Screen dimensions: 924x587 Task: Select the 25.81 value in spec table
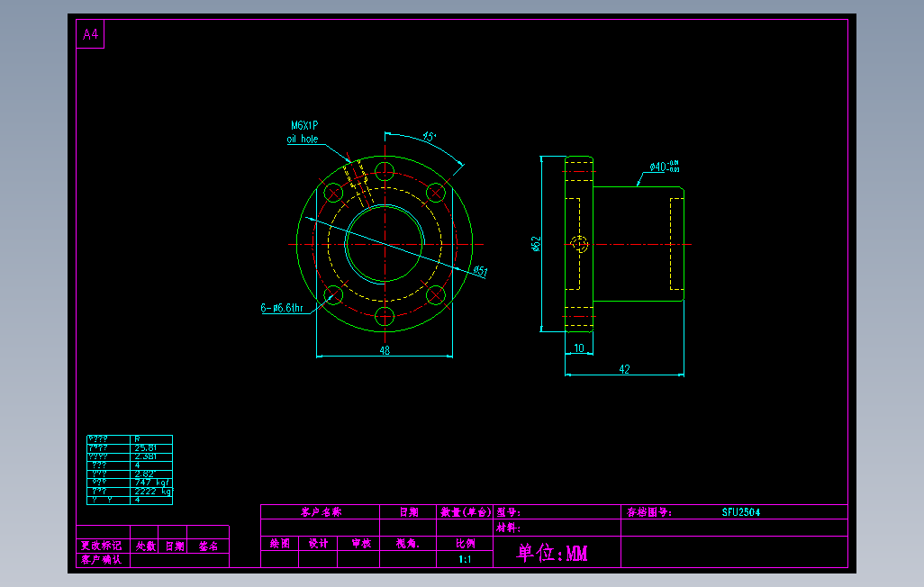(x=146, y=448)
